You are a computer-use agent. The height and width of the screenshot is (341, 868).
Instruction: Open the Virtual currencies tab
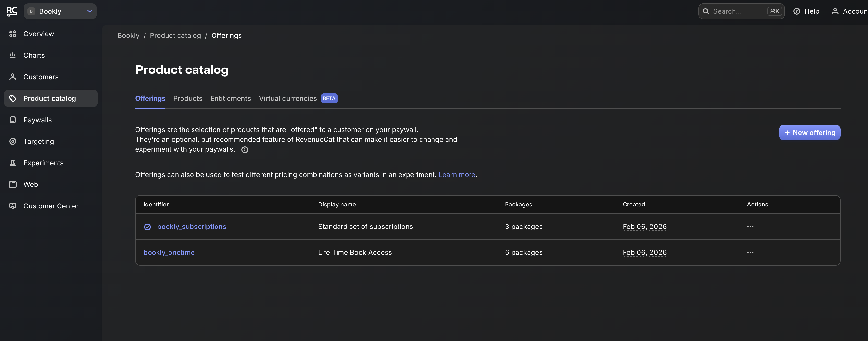288,98
